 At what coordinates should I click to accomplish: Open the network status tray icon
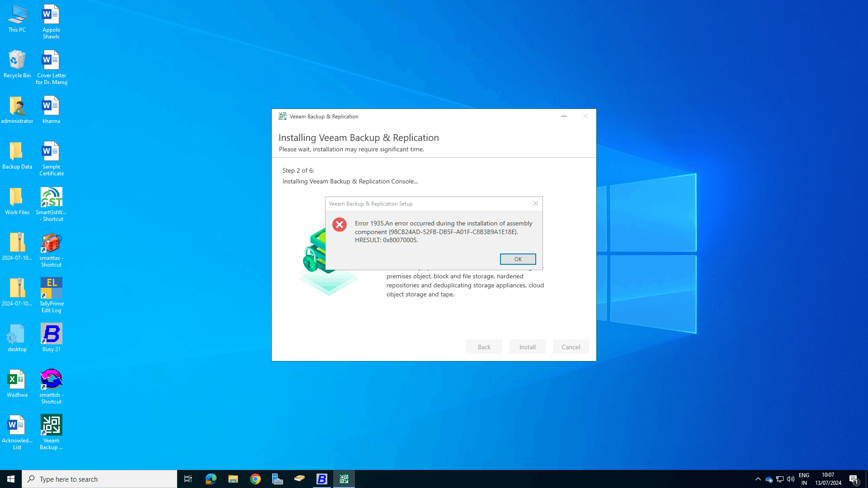[780, 479]
